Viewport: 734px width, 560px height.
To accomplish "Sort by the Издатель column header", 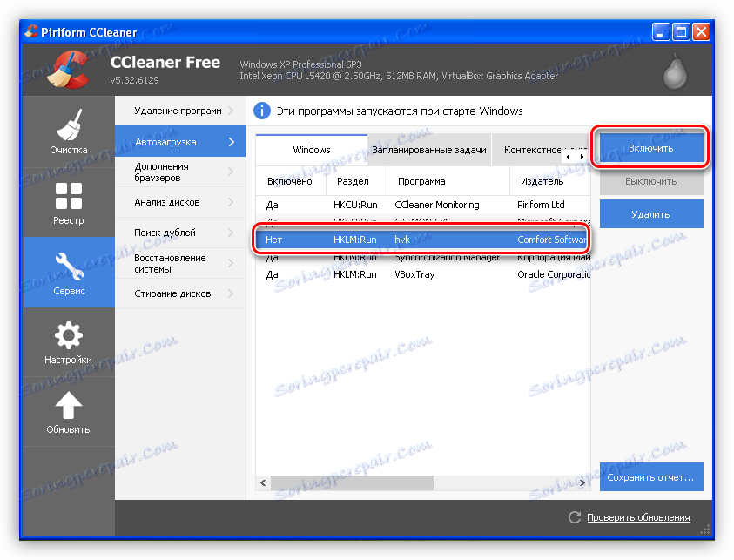I will pos(549,181).
